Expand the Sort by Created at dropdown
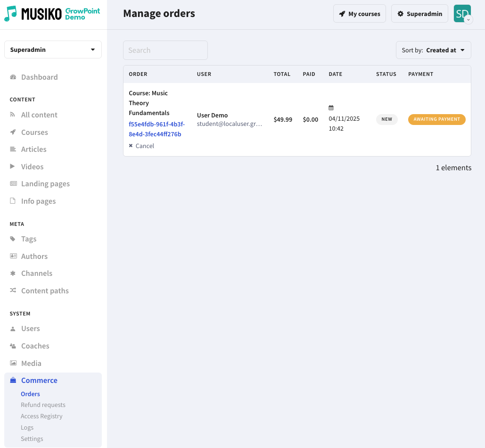Image resolution: width=485 pixels, height=448 pixels. [433, 50]
